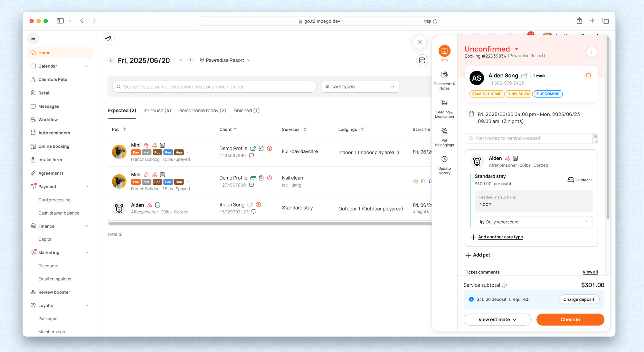Collapse the Payment sidebar section
644x352 pixels.
pos(87,187)
